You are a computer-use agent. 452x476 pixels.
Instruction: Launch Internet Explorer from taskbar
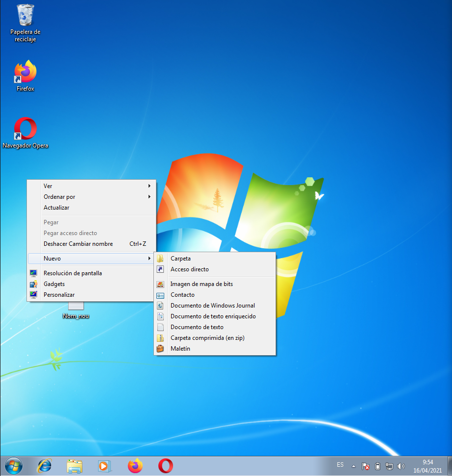click(x=45, y=466)
